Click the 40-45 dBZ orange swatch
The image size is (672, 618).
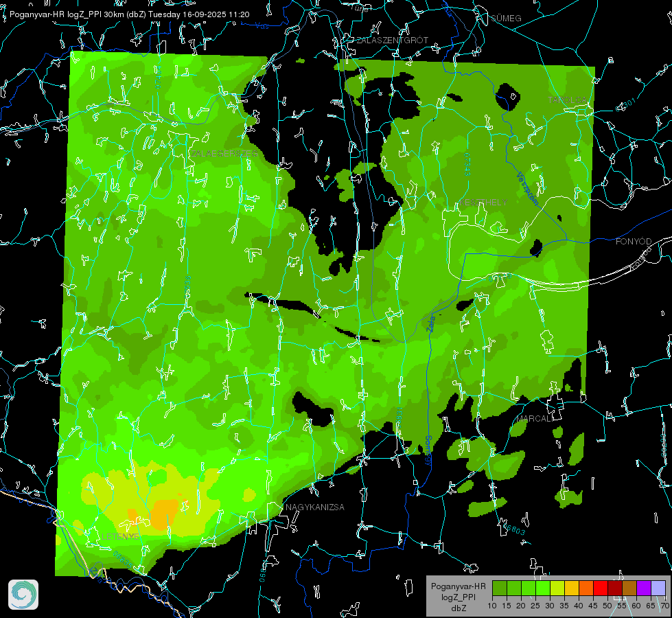[x=586, y=588]
